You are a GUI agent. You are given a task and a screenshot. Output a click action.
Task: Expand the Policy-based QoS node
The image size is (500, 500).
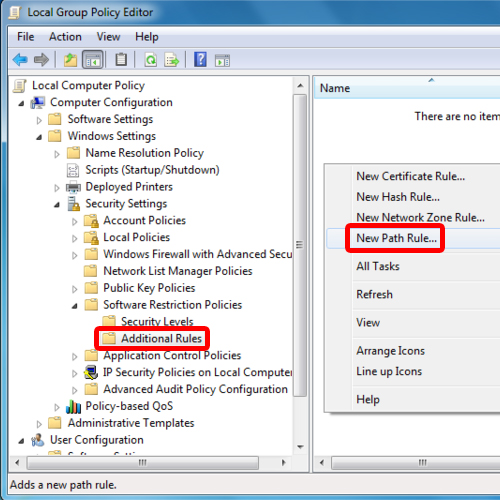click(57, 407)
